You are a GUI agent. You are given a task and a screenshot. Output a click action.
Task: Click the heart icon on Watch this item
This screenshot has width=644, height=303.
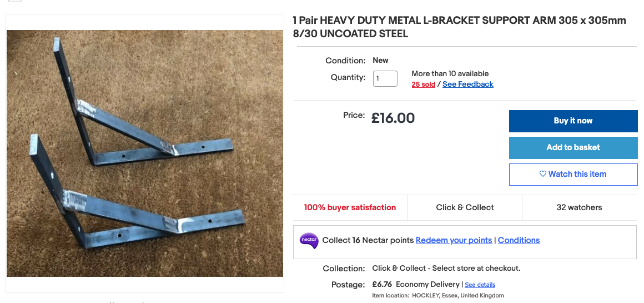tap(543, 174)
